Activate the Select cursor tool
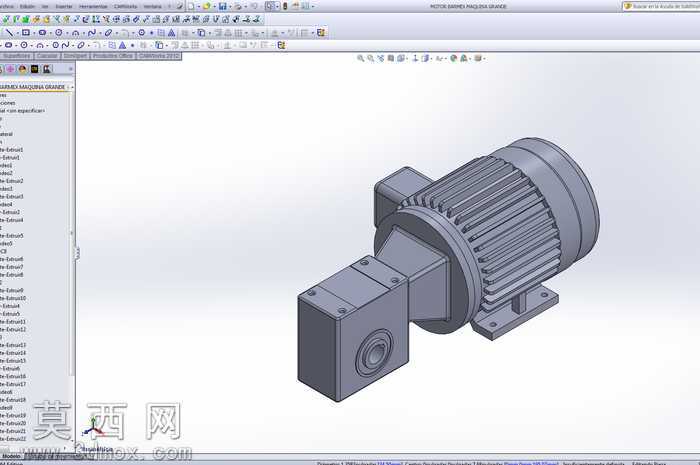This screenshot has height=465, width=700. 270,6
